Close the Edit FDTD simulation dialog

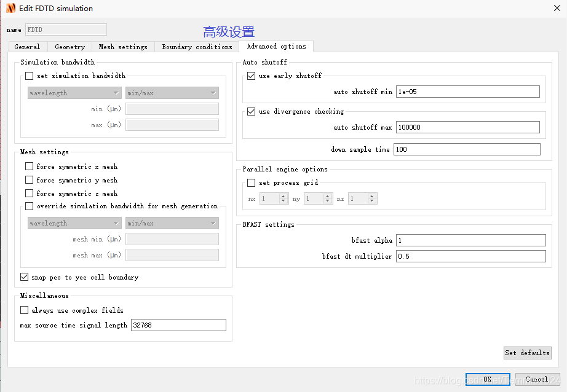[x=557, y=8]
